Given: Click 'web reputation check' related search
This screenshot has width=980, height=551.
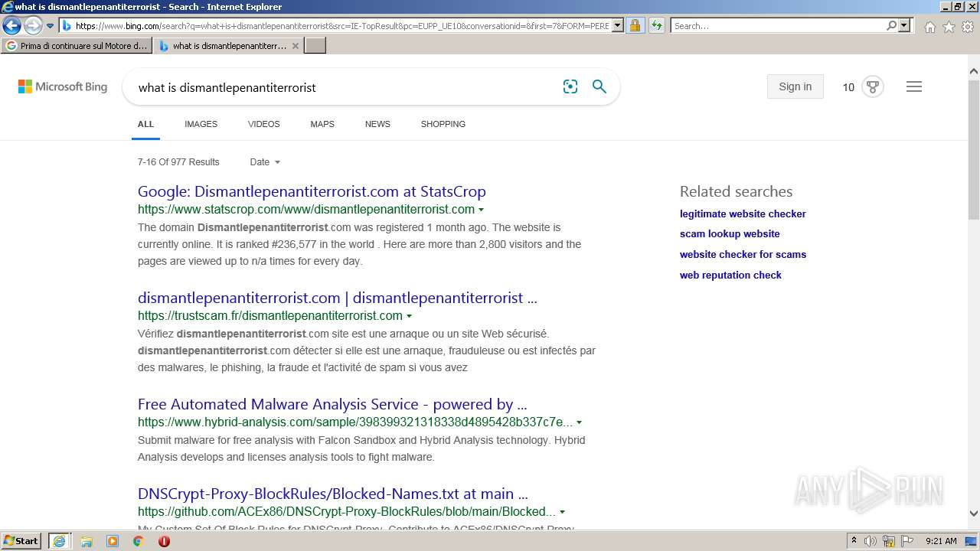Looking at the screenshot, I should [730, 275].
